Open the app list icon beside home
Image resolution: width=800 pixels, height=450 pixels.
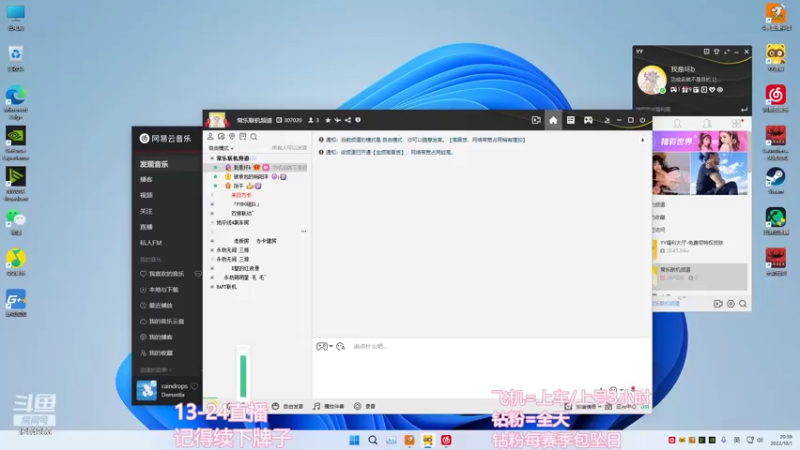pos(570,120)
